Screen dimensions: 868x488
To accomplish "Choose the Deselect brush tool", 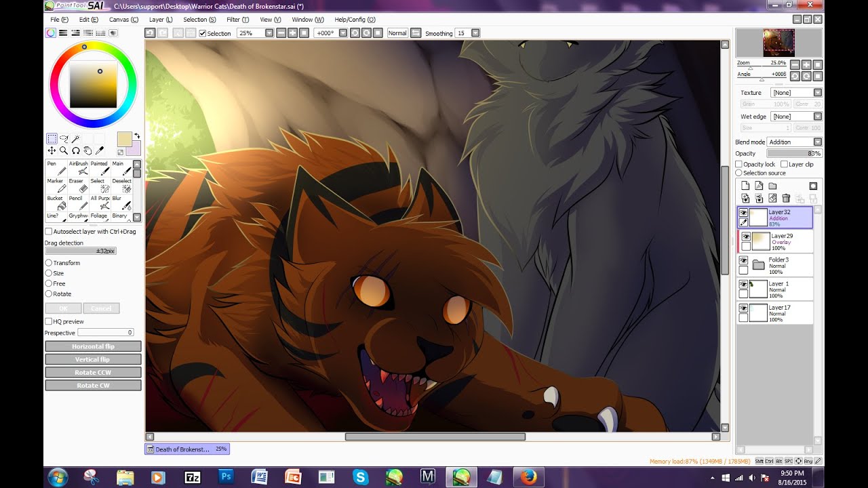I will pyautogui.click(x=121, y=186).
